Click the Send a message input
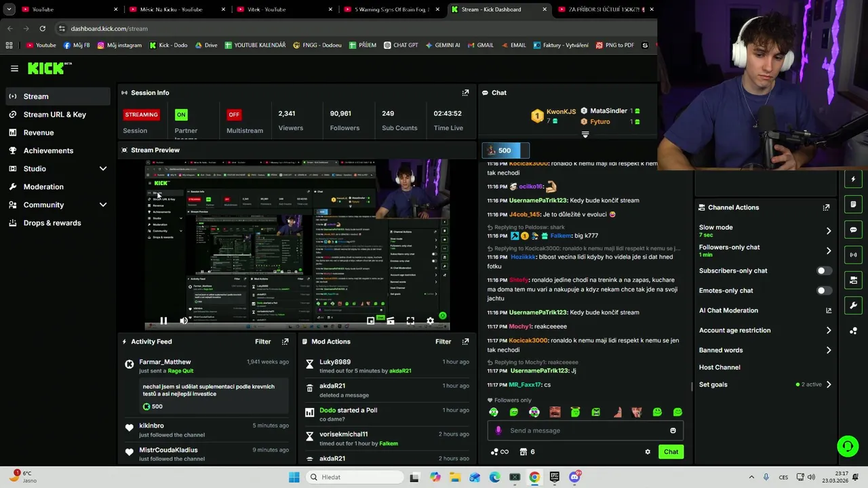Image resolution: width=868 pixels, height=488 pixels. (x=585, y=430)
